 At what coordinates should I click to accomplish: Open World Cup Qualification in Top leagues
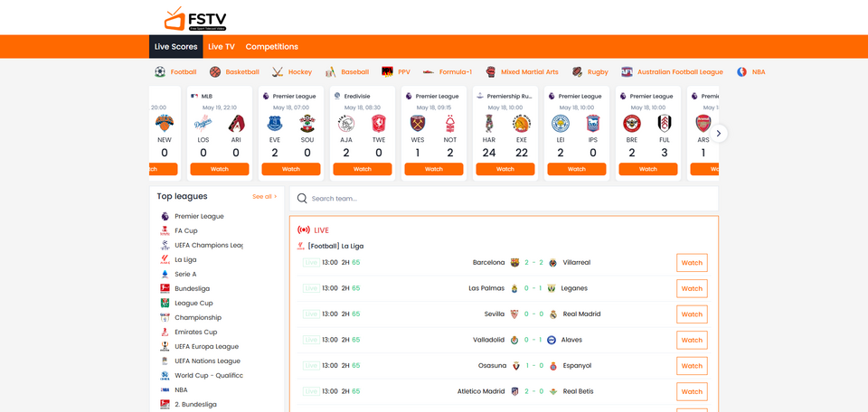(x=209, y=375)
